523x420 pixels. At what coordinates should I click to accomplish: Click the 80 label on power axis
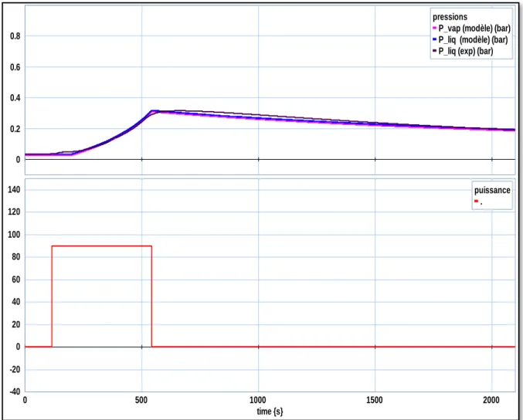16,257
